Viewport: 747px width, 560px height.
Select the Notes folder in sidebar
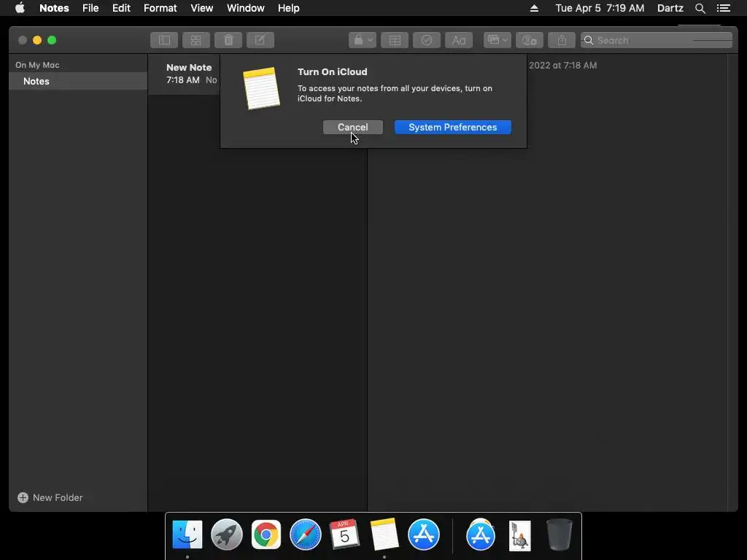(78, 81)
